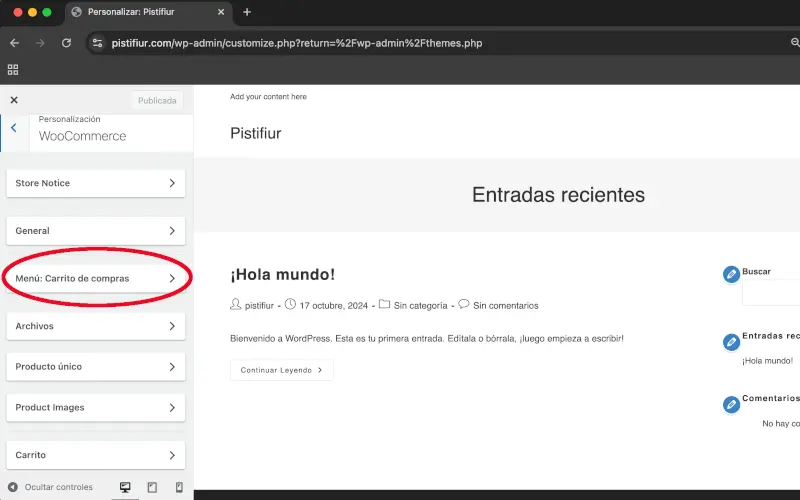Expand Store Notice via its chevron
Image resolution: width=800 pixels, height=500 pixels.
point(172,183)
